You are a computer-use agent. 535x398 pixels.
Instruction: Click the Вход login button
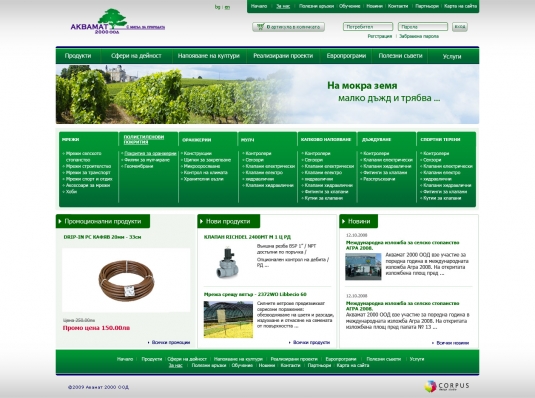[x=460, y=27]
